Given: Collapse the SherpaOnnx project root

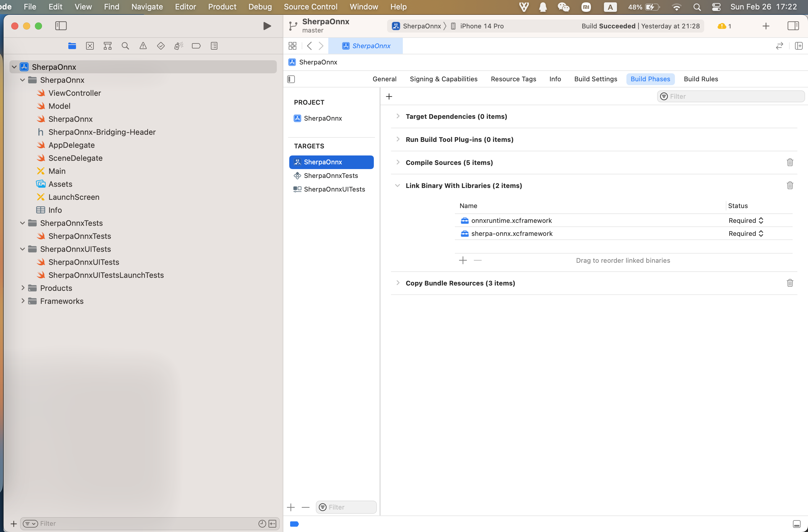Looking at the screenshot, I should [14, 67].
